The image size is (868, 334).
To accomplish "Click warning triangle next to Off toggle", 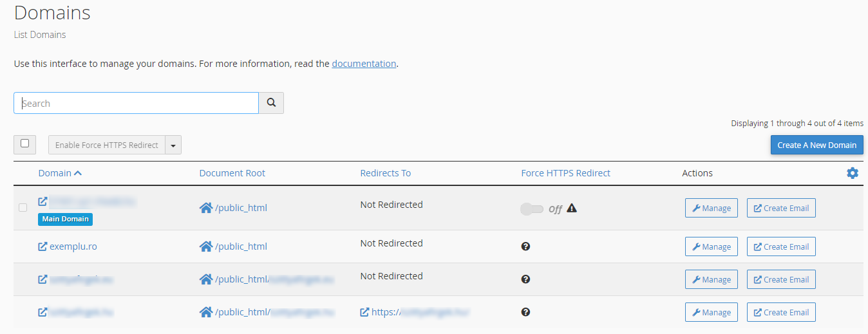I will point(572,208).
